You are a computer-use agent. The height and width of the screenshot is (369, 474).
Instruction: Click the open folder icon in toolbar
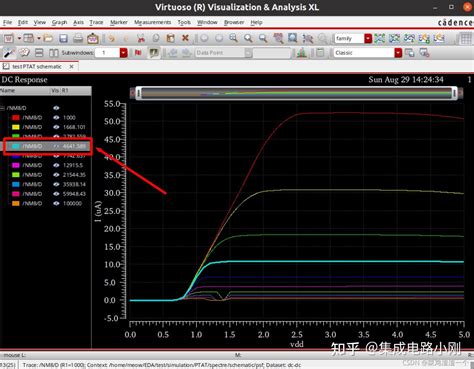point(48,38)
